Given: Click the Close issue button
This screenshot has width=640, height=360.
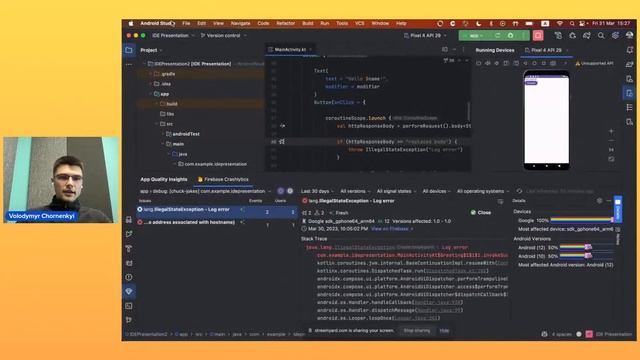Looking at the screenshot, I should 481,213.
